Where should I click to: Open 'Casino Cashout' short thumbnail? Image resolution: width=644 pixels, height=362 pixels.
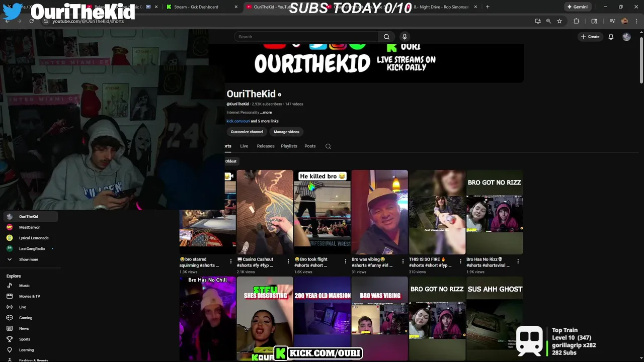[265, 212]
